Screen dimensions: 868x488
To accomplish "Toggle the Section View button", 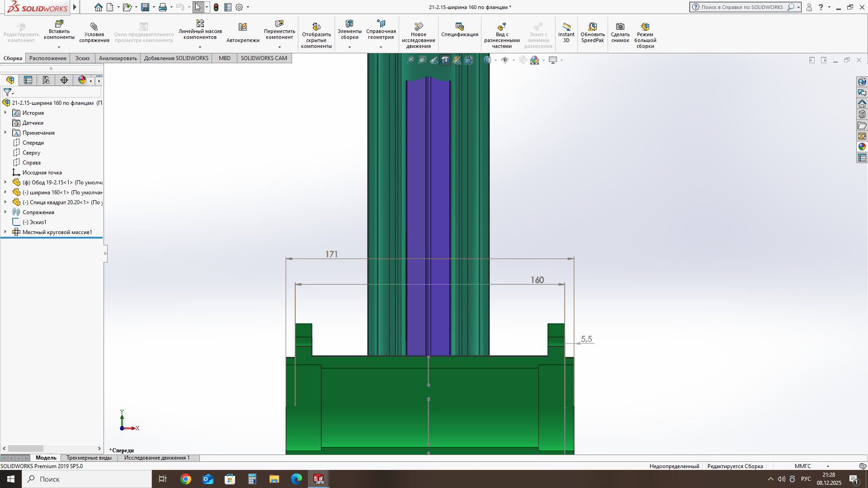I will (x=445, y=60).
